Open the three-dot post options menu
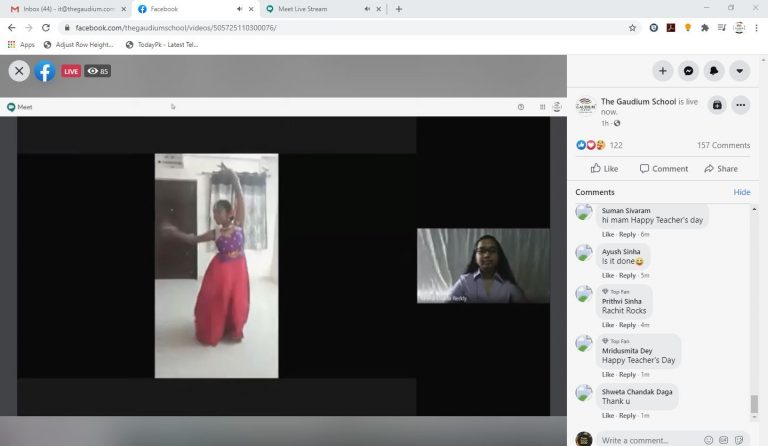 (741, 105)
